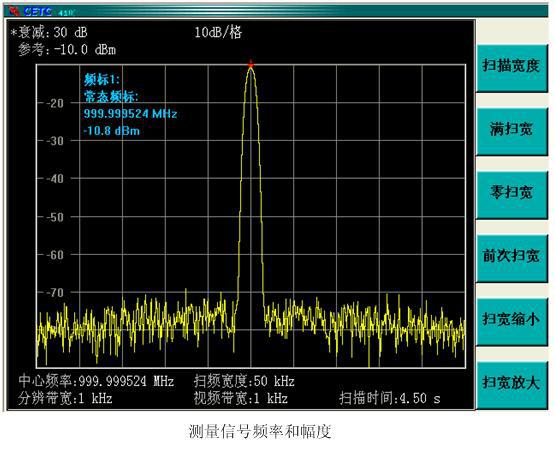The width and height of the screenshot is (555, 452).
Task: Click the CETC logo icon in title bar
Action: click(15, 11)
